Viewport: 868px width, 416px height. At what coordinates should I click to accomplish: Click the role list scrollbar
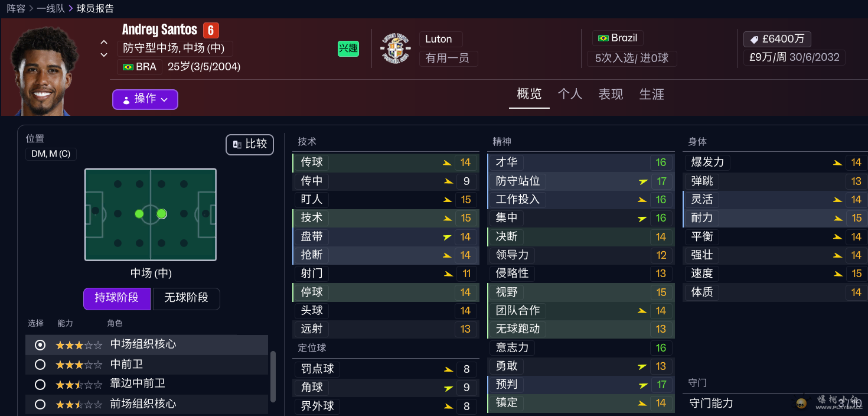[x=273, y=376]
